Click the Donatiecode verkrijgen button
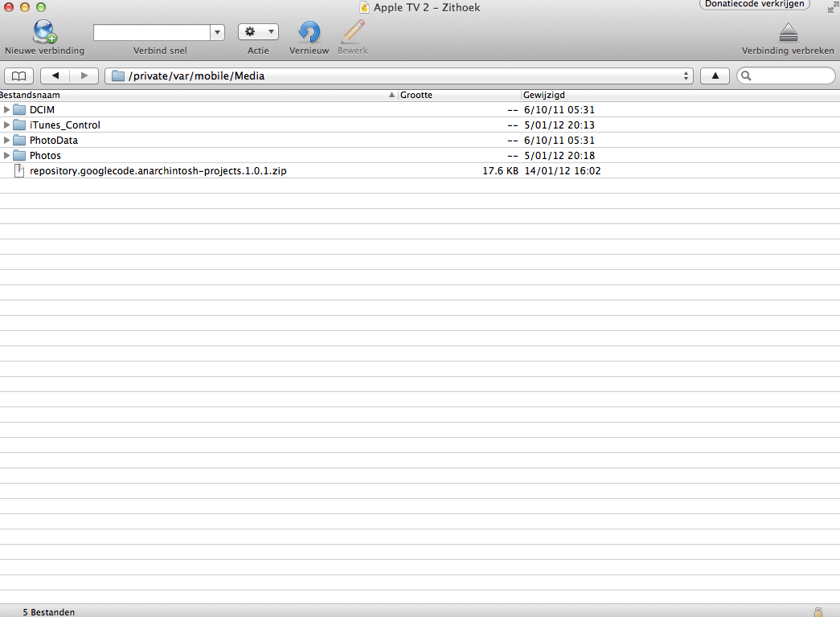This screenshot has width=840, height=617. (x=755, y=4)
